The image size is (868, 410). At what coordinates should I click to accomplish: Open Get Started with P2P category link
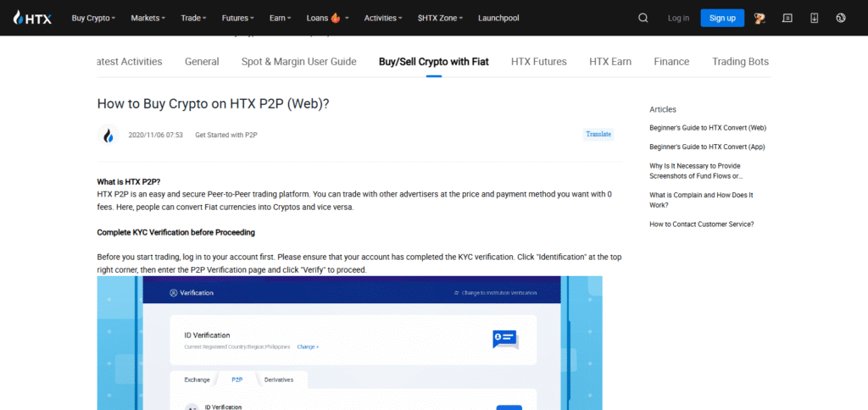(x=226, y=135)
